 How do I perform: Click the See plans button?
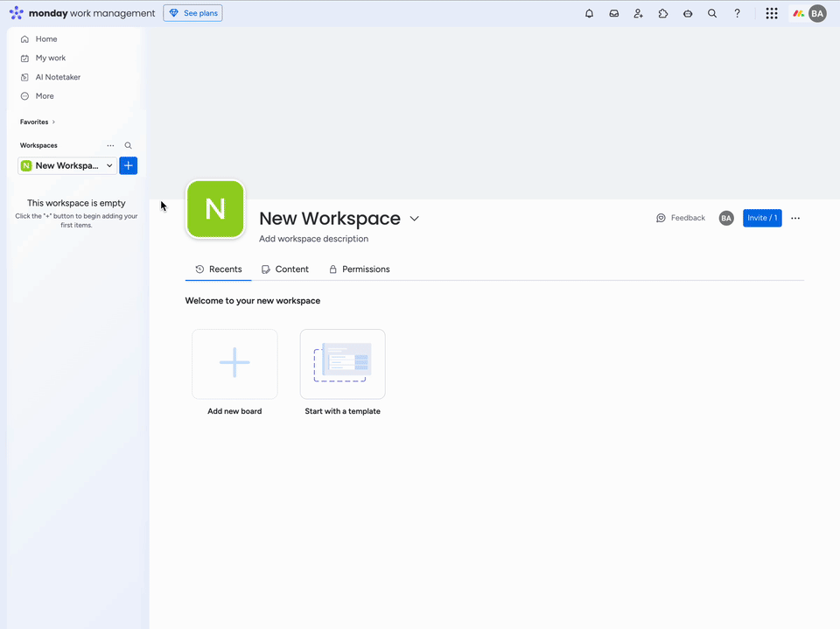point(192,13)
